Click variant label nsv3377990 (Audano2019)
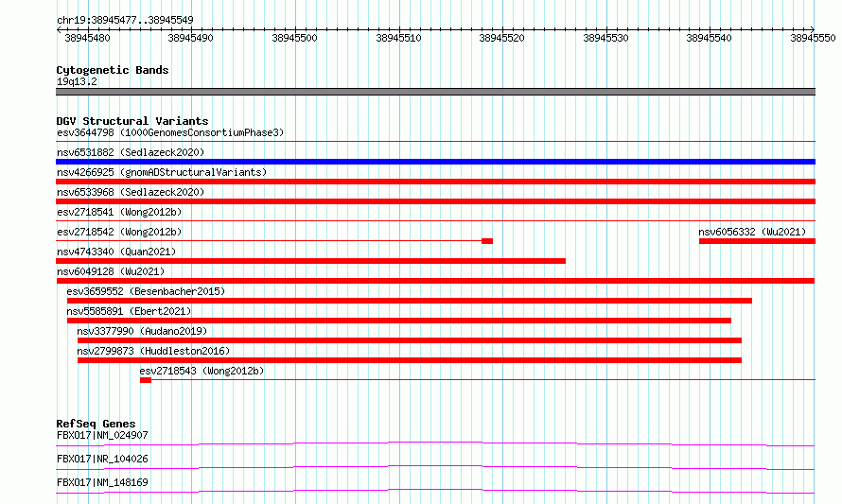This screenshot has height=504, width=842. click(142, 331)
